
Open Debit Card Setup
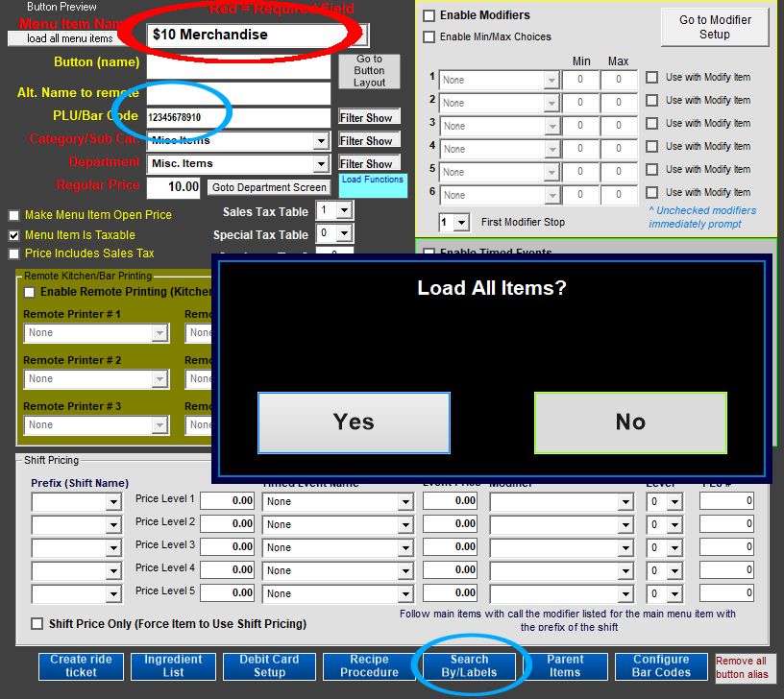click(x=269, y=665)
